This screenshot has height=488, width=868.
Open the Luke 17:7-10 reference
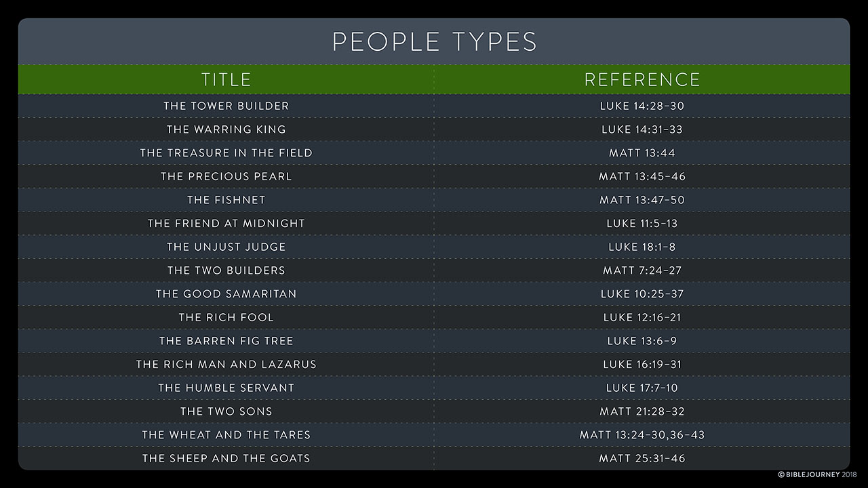(642, 388)
